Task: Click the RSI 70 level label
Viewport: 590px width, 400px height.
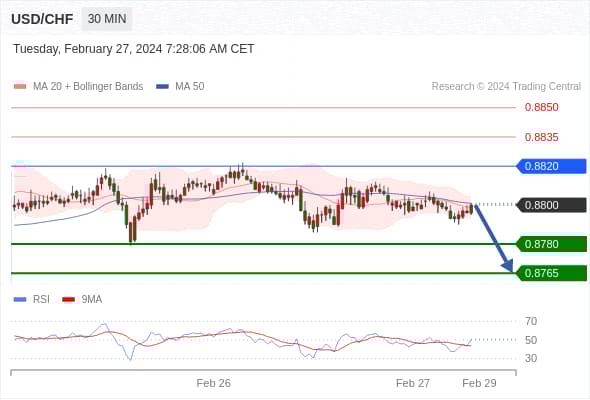Action: pos(531,321)
